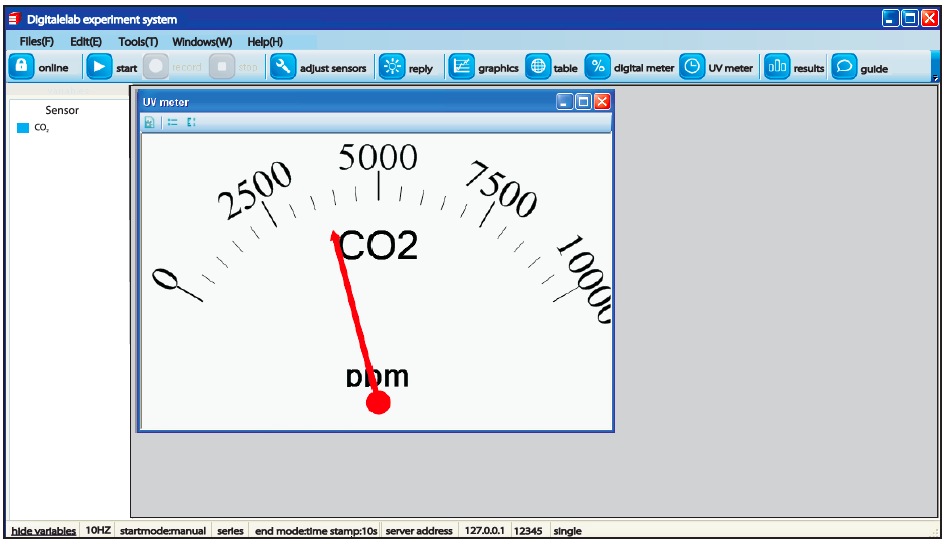The height and width of the screenshot is (544, 948).
Task: Click the second icon in UV meter toolbar
Action: pos(172,122)
